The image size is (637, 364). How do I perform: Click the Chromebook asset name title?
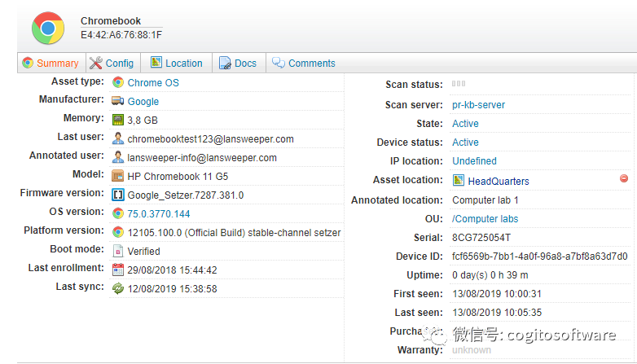point(111,20)
